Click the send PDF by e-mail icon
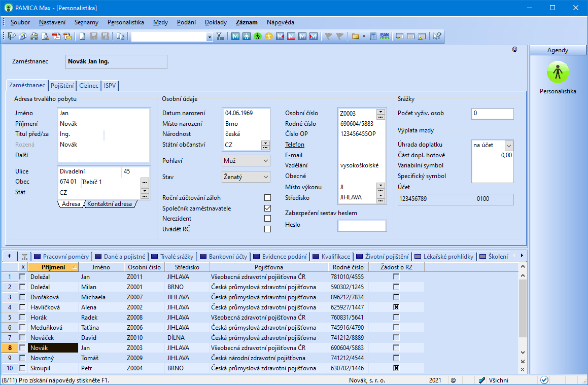 coord(68,37)
